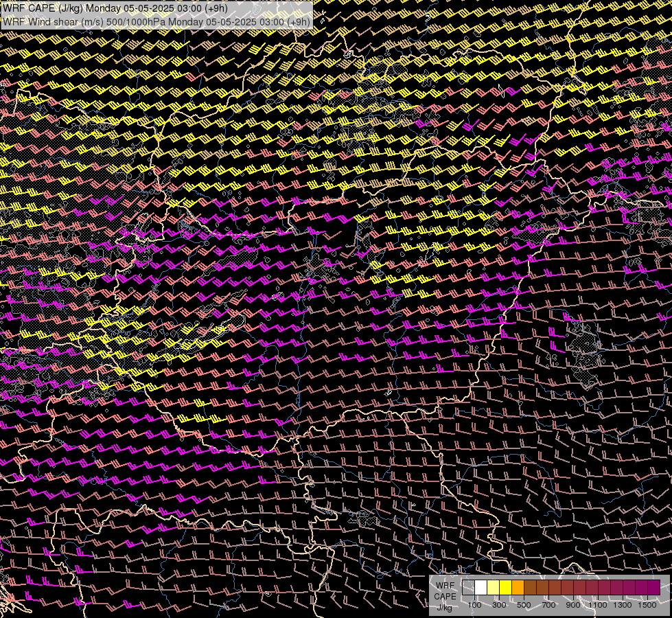This screenshot has height=618, width=672.
Task: Click the pale yellow CAPE legend swatch
Action: (x=494, y=587)
